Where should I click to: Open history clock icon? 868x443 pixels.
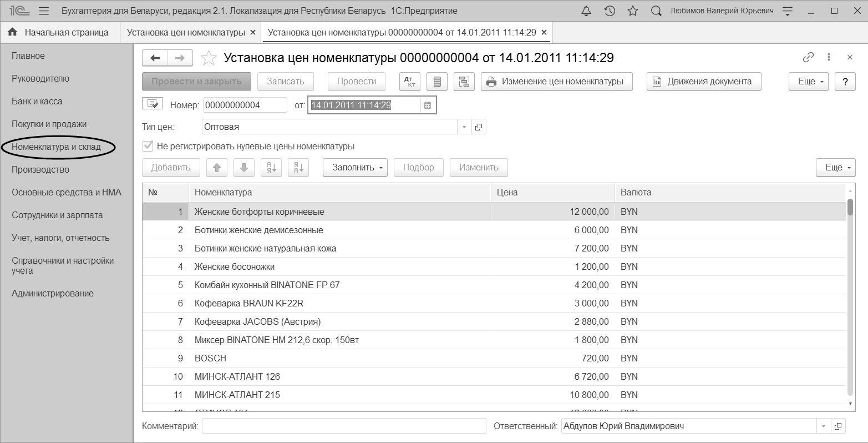pyautogui.click(x=610, y=11)
